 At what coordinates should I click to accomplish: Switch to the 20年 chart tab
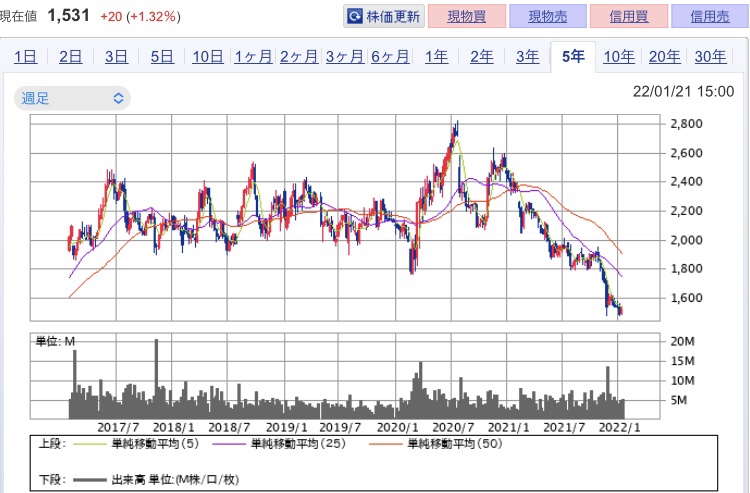click(664, 57)
